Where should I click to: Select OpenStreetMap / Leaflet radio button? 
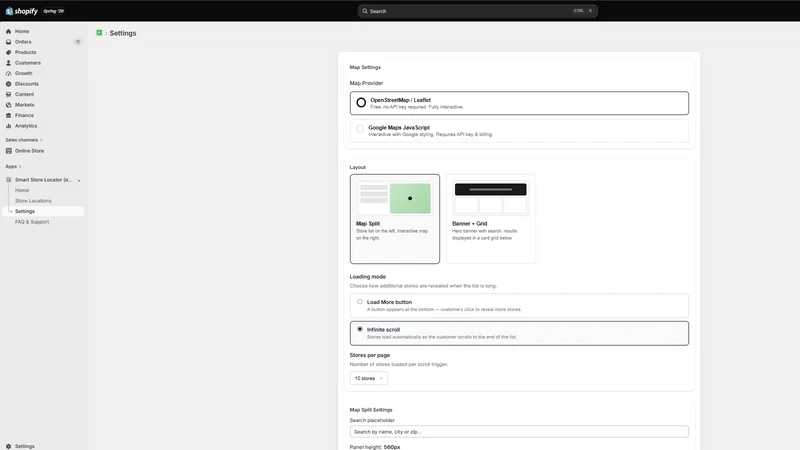point(361,103)
